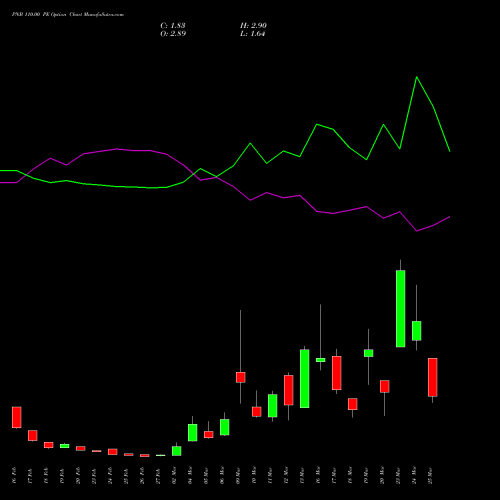The height and width of the screenshot is (500, 500).
Task: Select the 23 Mar date label
Action: click(x=398, y=475)
